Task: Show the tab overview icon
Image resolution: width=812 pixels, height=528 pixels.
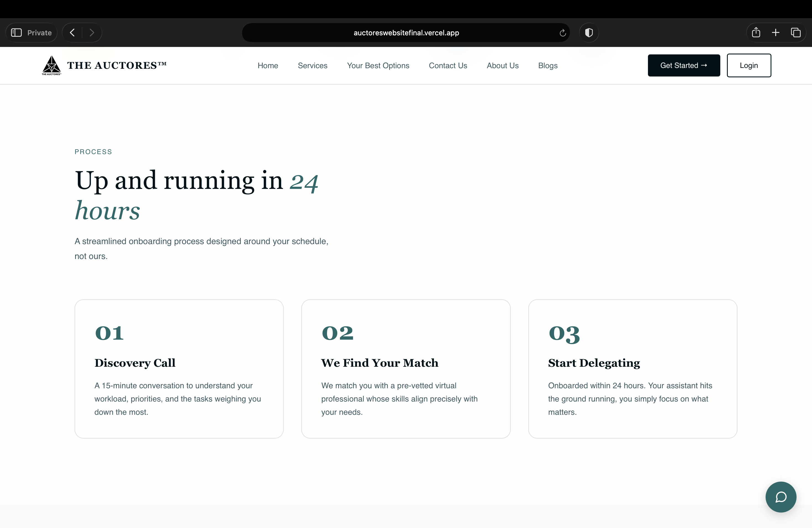Action: tap(796, 32)
